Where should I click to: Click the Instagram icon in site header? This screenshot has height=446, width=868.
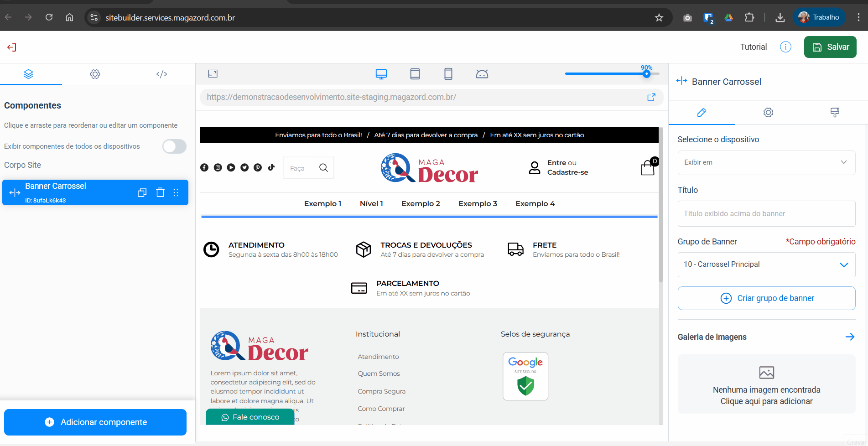pos(218,168)
